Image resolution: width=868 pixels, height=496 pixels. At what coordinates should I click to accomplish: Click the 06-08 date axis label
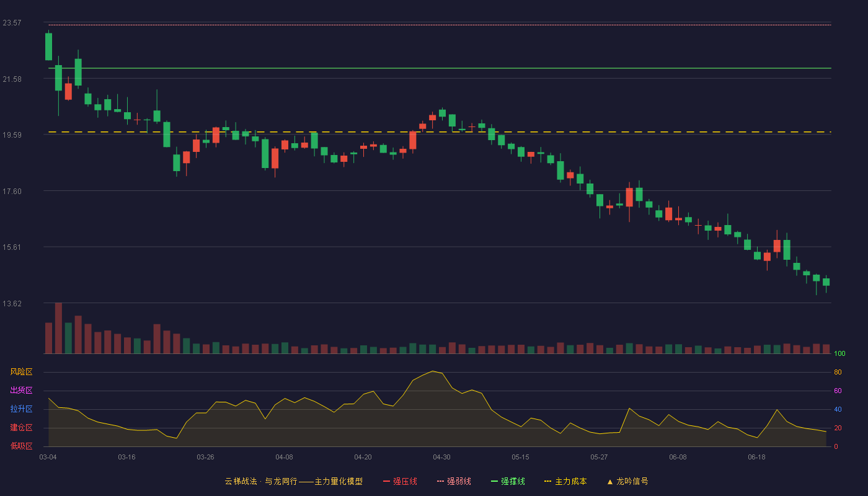(x=678, y=457)
